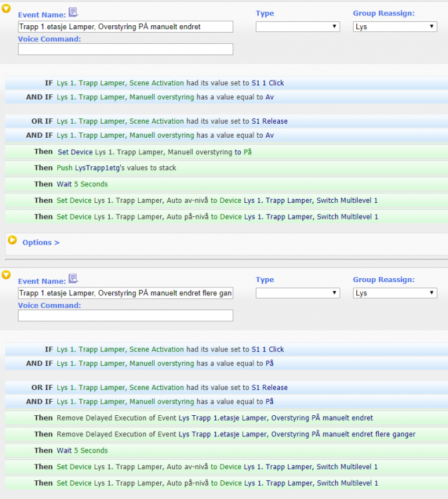This screenshot has width=448, height=499.
Task: Open the second event's 'Auto av-nivå' set device action
Action: pos(227,467)
